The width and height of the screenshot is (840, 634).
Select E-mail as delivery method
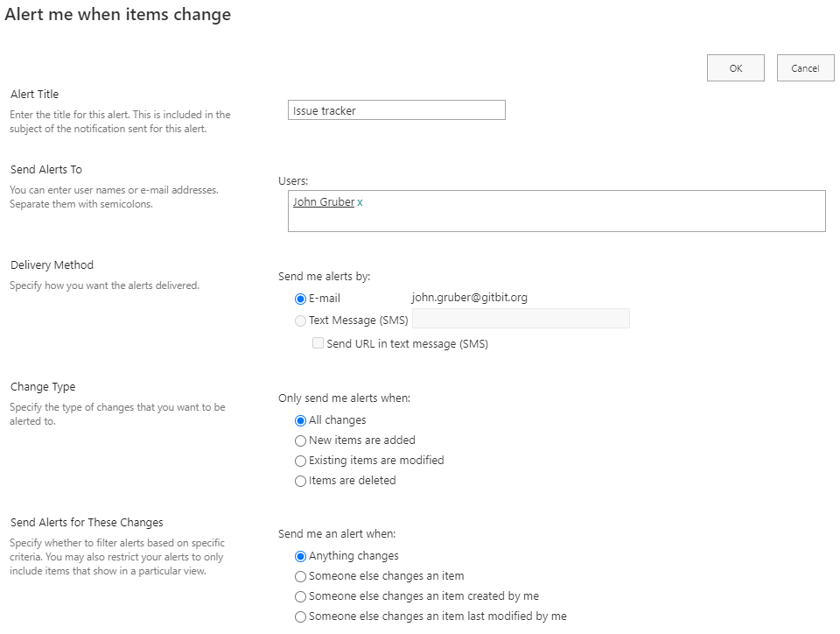299,298
